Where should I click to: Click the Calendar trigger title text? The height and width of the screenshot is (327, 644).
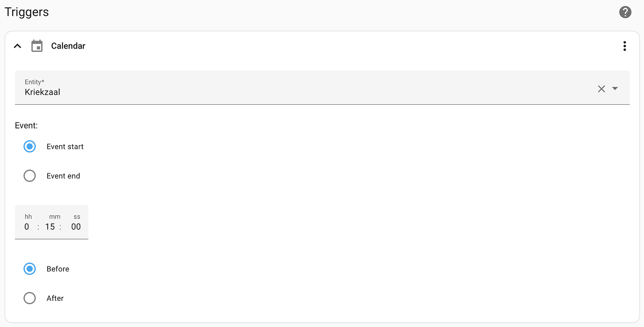click(68, 46)
